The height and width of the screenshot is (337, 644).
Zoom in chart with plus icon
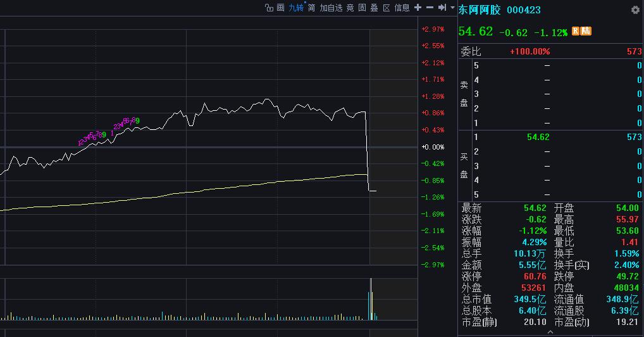[x=418, y=8]
